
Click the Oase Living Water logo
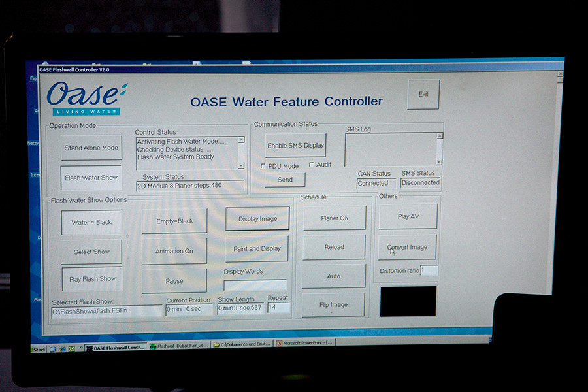coord(87,98)
